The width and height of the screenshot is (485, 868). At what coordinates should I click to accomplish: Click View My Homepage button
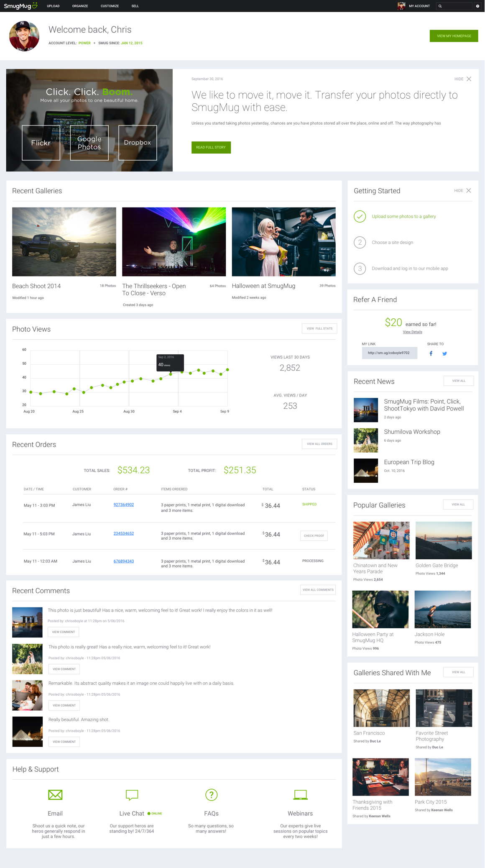454,36
